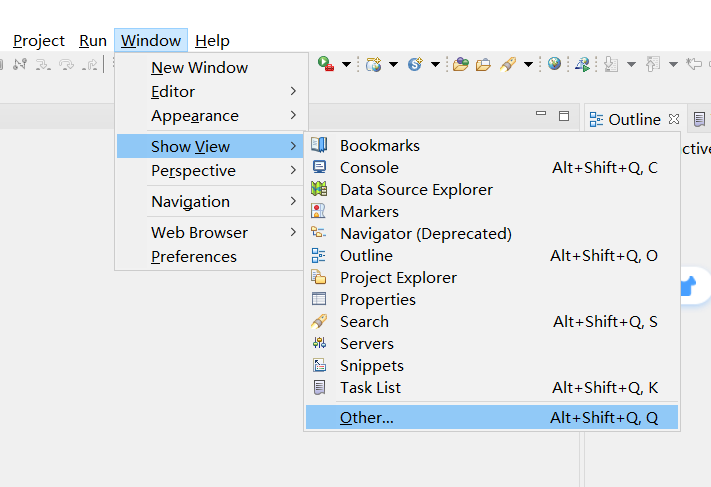Open the Project menu
Image resolution: width=711 pixels, height=487 pixels.
[x=39, y=41]
